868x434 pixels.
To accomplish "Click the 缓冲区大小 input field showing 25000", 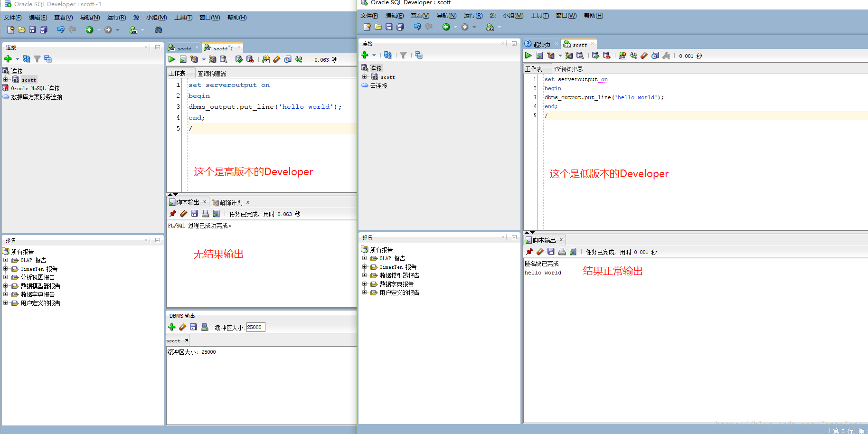I will tap(255, 327).
